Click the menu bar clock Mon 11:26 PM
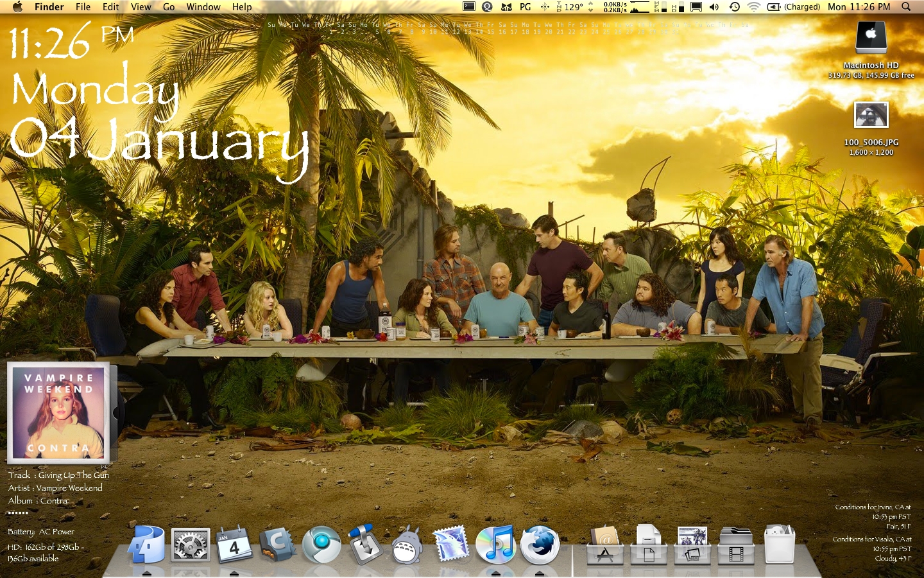Image resolution: width=924 pixels, height=578 pixels. [x=859, y=7]
